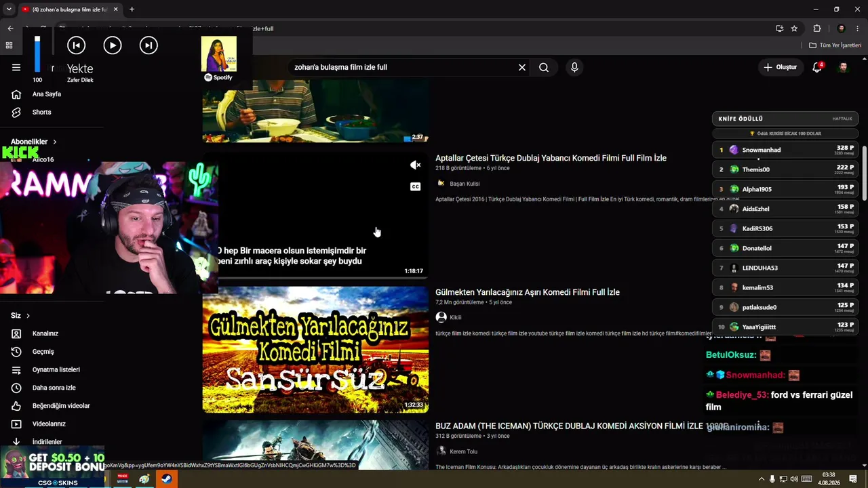Go back in browser history
Viewport: 868px width, 488px height.
(10, 28)
